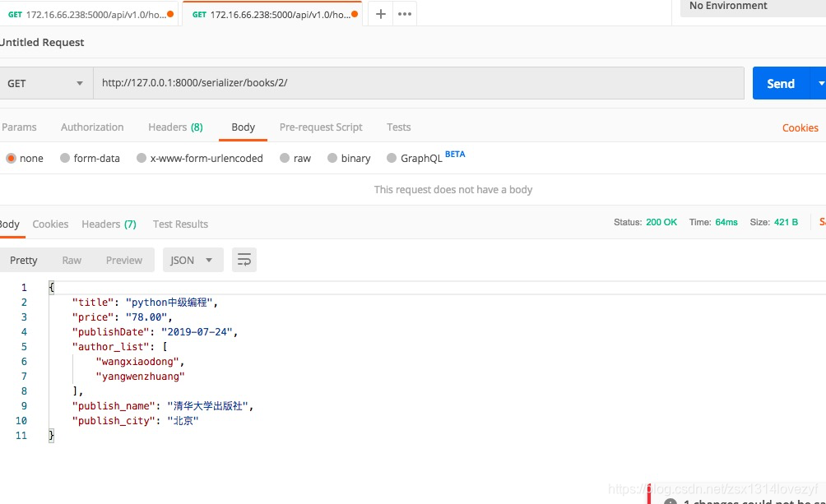The image size is (826, 504).
Task: Click the 421 B size value
Action: (786, 222)
